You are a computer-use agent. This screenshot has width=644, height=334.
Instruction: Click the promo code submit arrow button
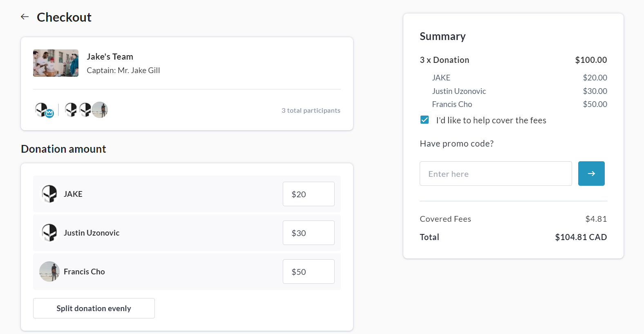591,174
